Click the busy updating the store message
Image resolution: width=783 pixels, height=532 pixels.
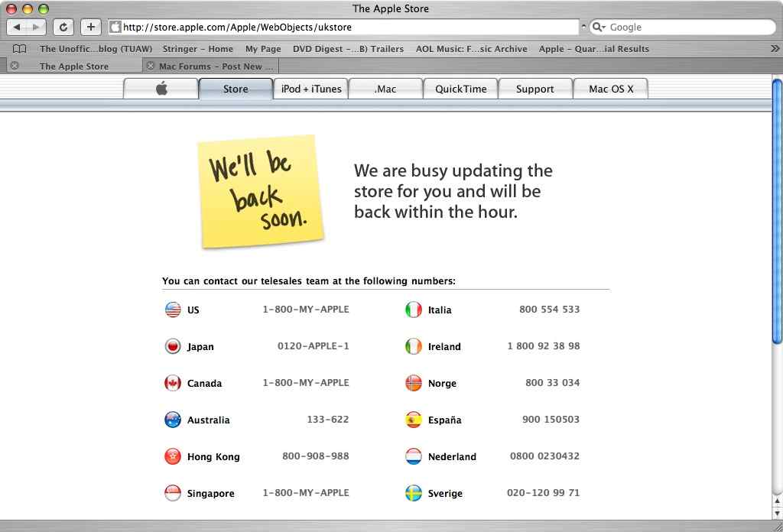(x=453, y=191)
